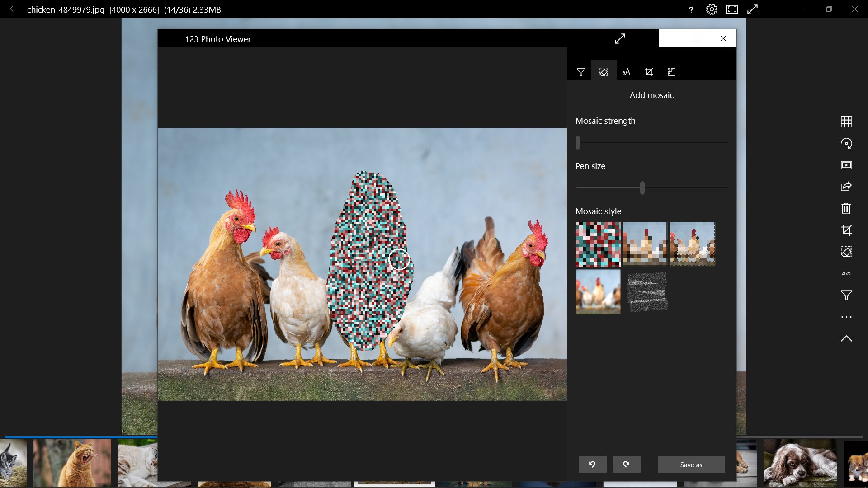This screenshot has height=488, width=868.
Task: Start slideshow from the right sidebar
Action: pos(846,165)
